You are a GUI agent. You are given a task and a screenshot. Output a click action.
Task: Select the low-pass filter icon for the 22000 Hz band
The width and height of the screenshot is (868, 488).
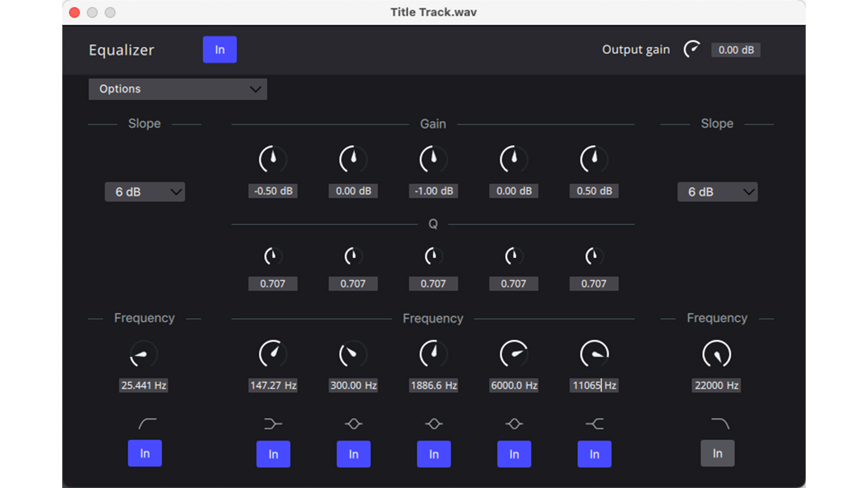click(x=717, y=423)
